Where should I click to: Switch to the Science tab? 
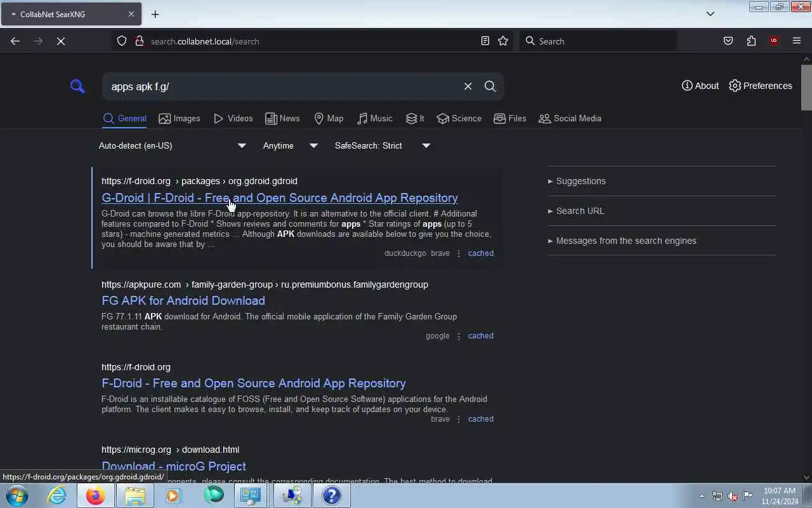coord(459,119)
